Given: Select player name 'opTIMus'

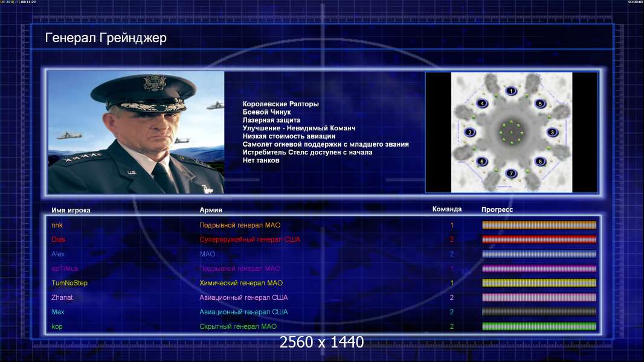Looking at the screenshot, I should coord(65,268).
